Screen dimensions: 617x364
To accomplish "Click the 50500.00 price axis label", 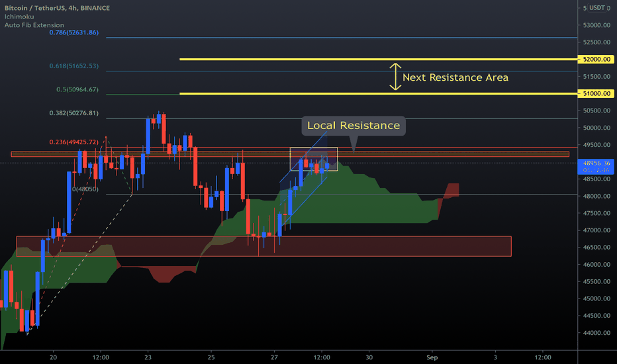I will tap(596, 111).
